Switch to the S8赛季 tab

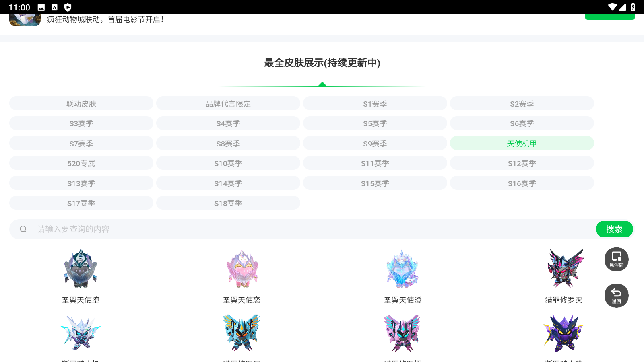228,143
